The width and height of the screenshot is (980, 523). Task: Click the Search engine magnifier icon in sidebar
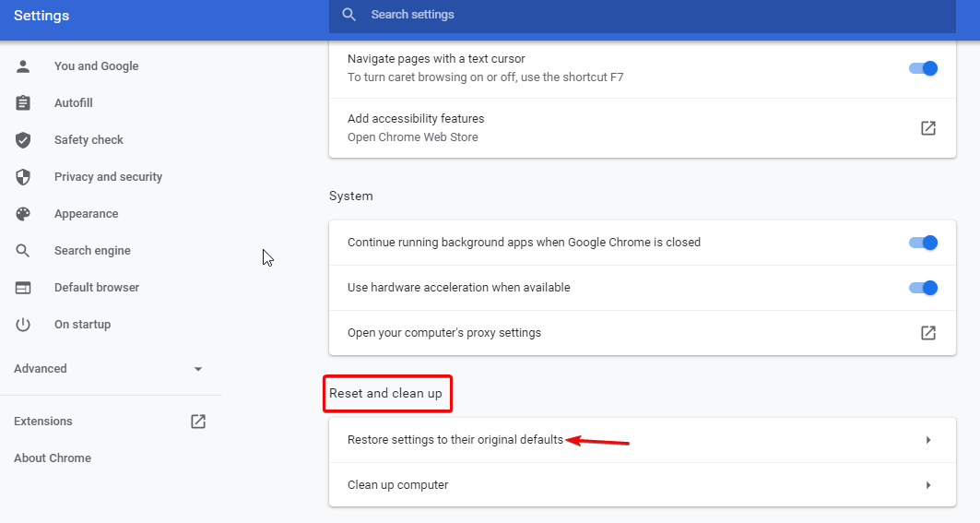click(23, 251)
